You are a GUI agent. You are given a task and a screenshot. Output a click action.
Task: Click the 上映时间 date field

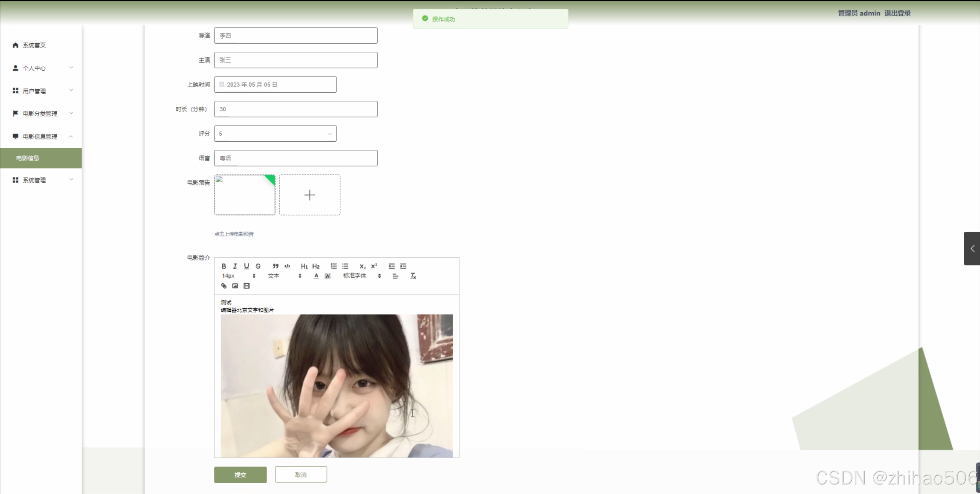275,85
